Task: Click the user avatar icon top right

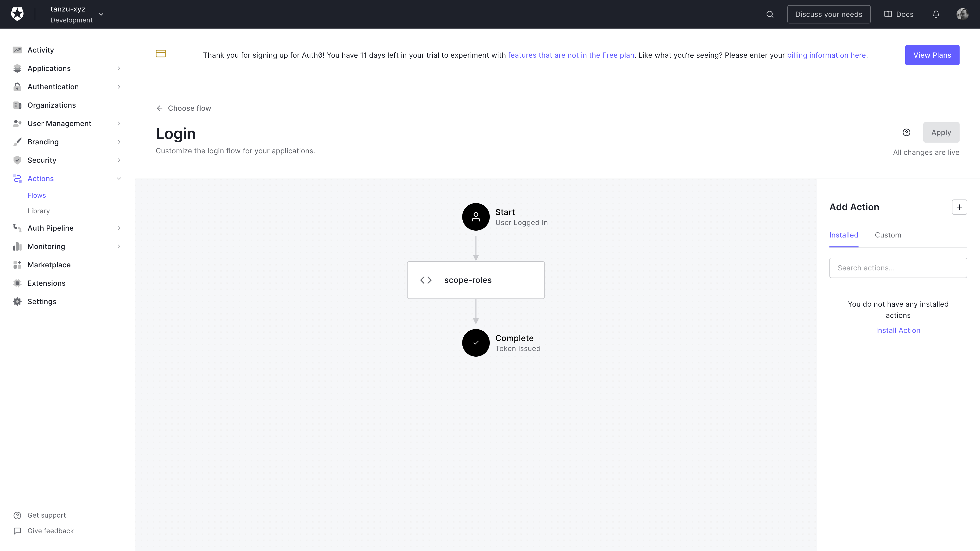Action: pyautogui.click(x=962, y=14)
